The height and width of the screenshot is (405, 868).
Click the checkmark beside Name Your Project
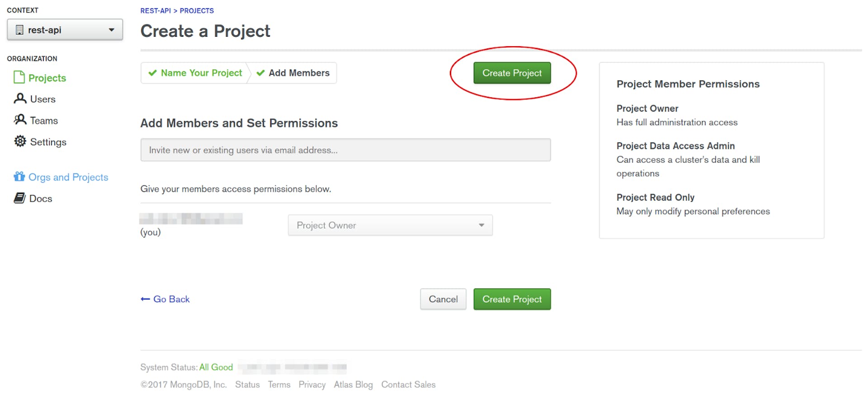[152, 73]
